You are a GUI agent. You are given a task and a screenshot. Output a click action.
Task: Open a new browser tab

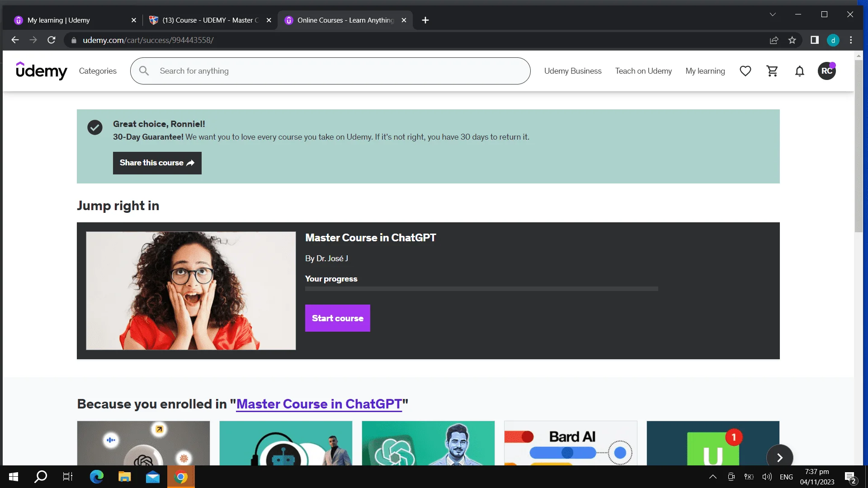tap(425, 20)
